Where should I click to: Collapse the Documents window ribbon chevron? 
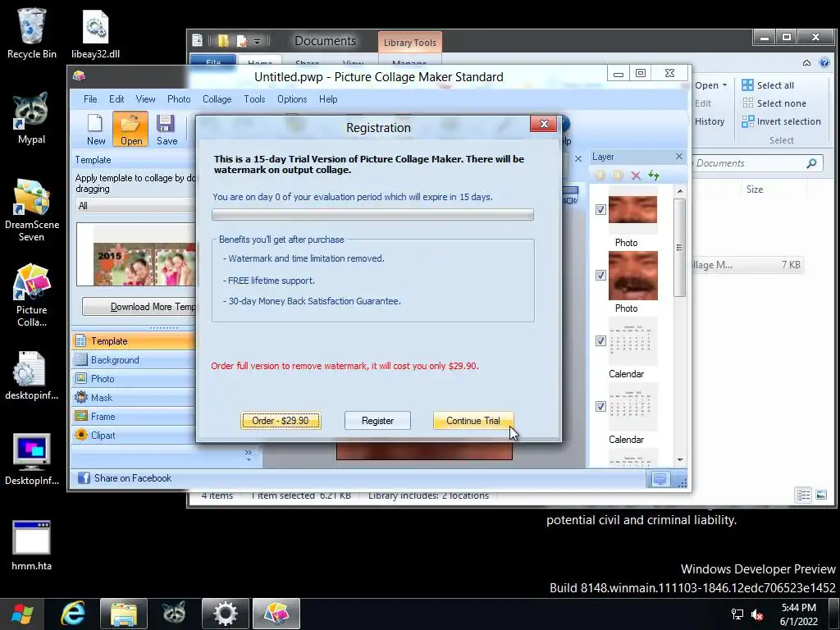(807, 62)
